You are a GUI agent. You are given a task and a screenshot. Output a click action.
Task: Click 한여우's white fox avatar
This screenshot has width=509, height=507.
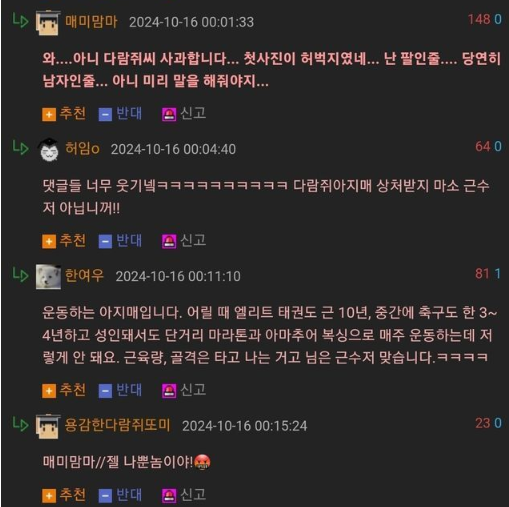pyautogui.click(x=48, y=277)
